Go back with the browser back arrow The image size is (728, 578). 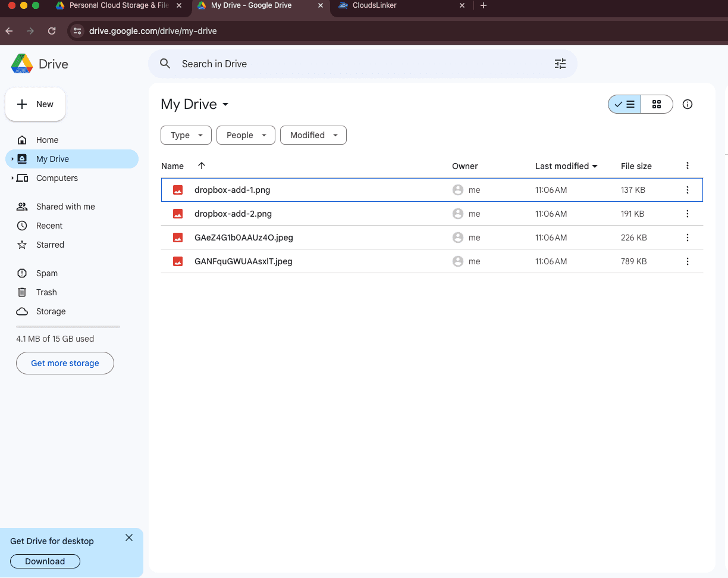(9, 31)
